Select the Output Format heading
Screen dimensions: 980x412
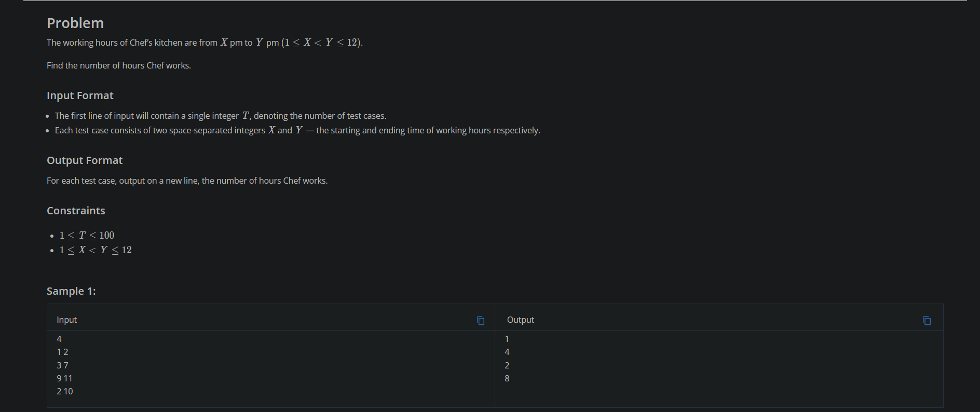pos(85,160)
